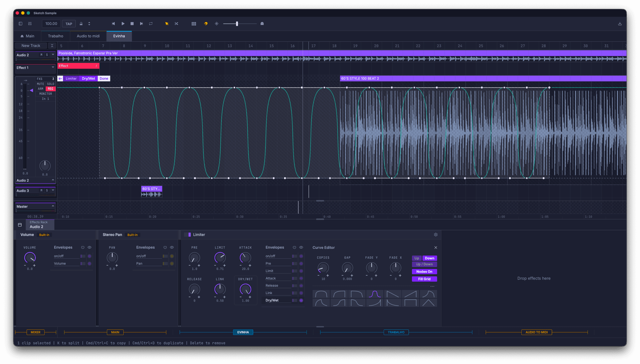This screenshot has height=364, width=640.
Task: Toggle the grid snap icon
Action: pos(194,24)
